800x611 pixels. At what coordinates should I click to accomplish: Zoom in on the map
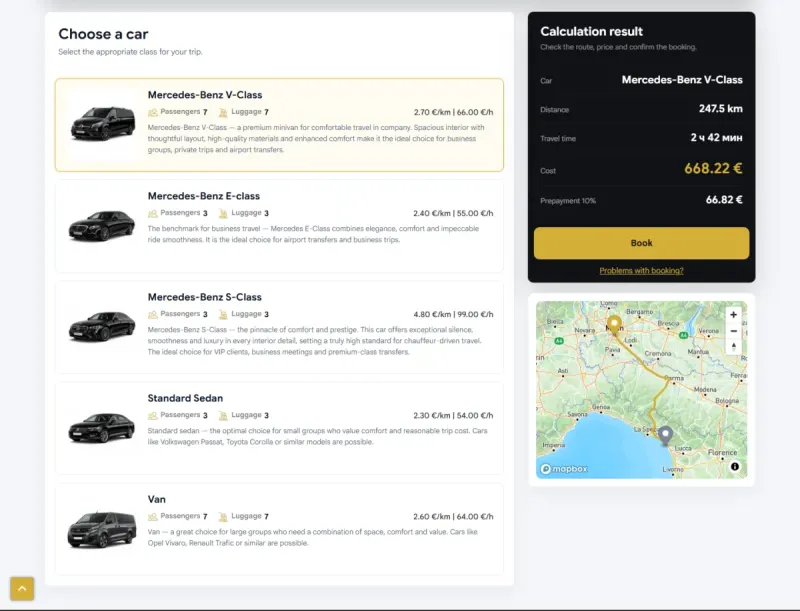[733, 315]
